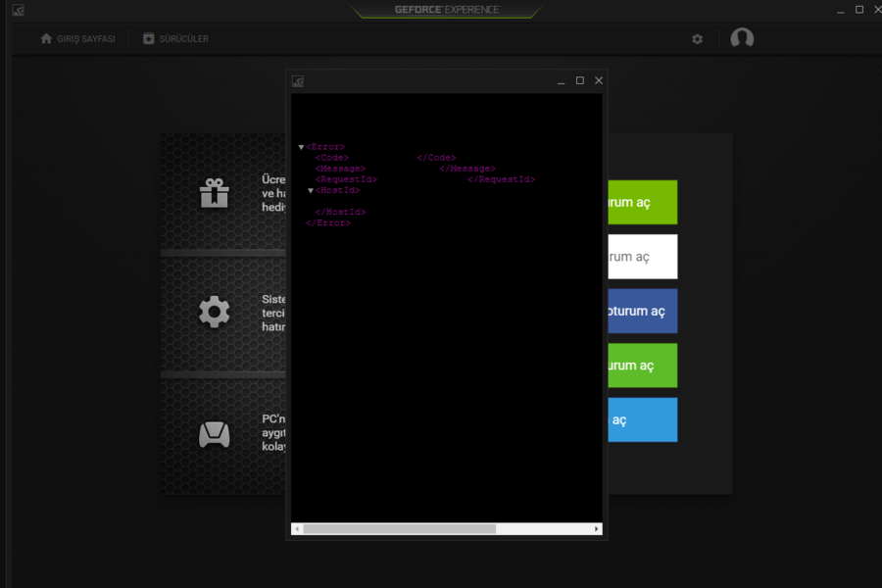
Task: Switch to the SÜRÜCÜLER tab
Action: [175, 38]
